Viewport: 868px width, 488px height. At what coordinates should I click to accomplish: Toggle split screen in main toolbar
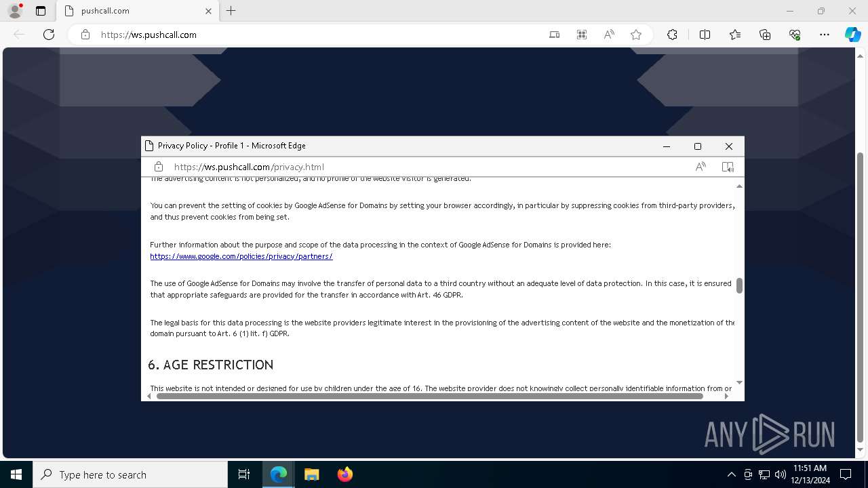coord(705,35)
